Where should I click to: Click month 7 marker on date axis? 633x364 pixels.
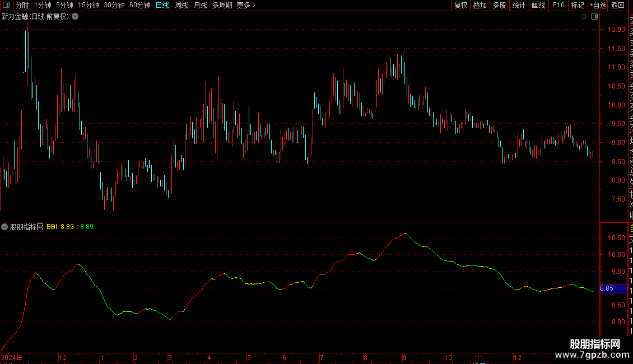322,358
